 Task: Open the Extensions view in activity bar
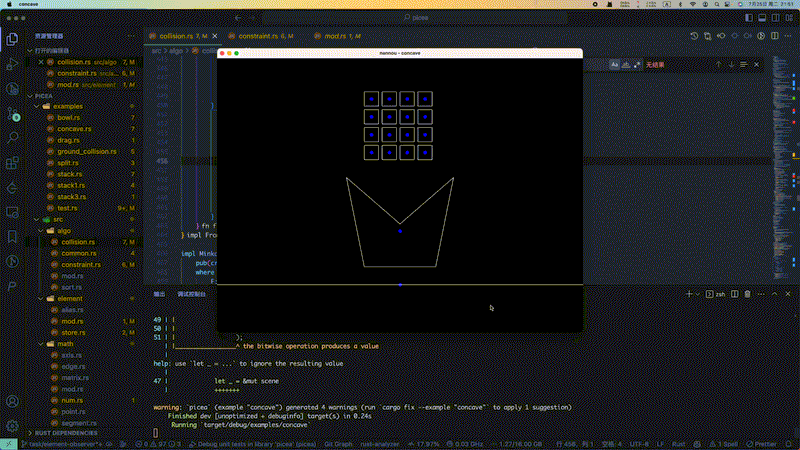click(x=12, y=163)
